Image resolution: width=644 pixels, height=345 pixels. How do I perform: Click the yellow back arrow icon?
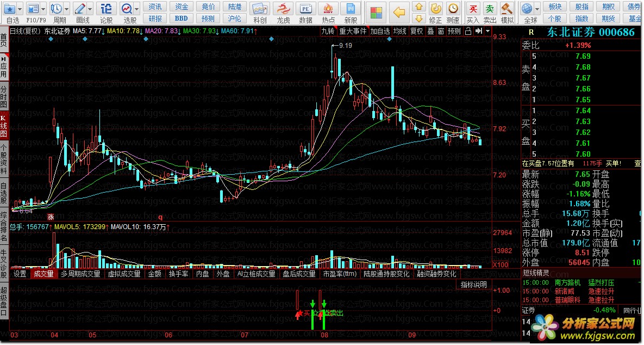click(x=399, y=13)
